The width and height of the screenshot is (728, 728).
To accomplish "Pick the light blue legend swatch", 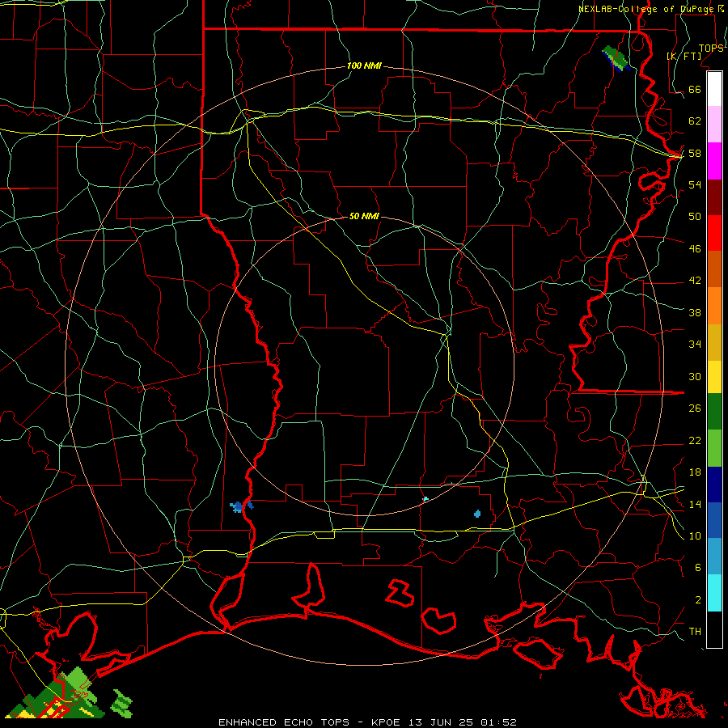I will click(714, 557).
